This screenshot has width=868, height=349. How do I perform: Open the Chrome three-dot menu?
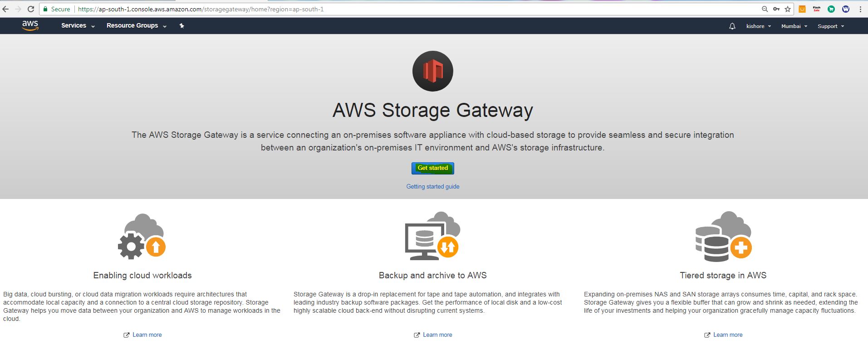coord(860,9)
